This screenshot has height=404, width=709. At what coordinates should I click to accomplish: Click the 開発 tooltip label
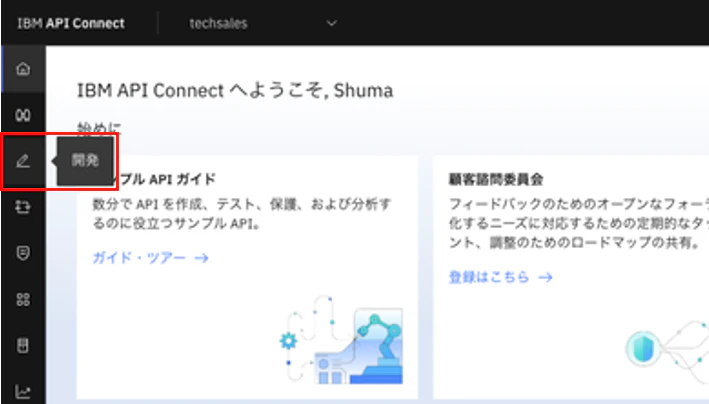pos(85,161)
